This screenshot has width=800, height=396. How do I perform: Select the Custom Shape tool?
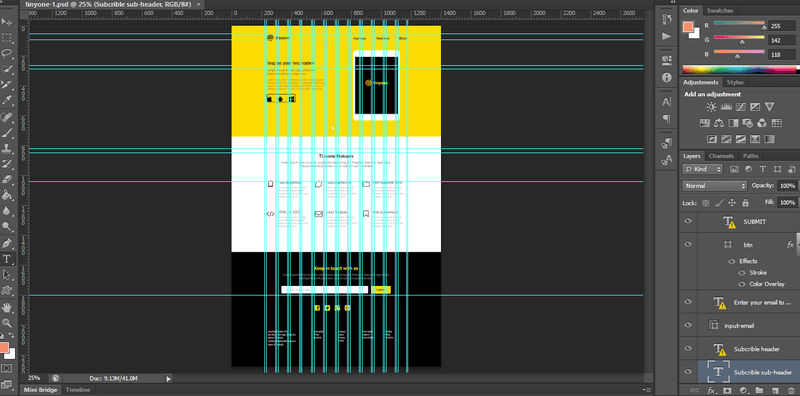pos(7,290)
